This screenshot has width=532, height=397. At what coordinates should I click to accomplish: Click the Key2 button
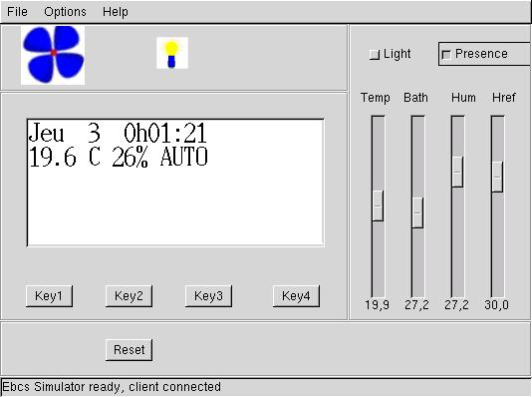(129, 296)
